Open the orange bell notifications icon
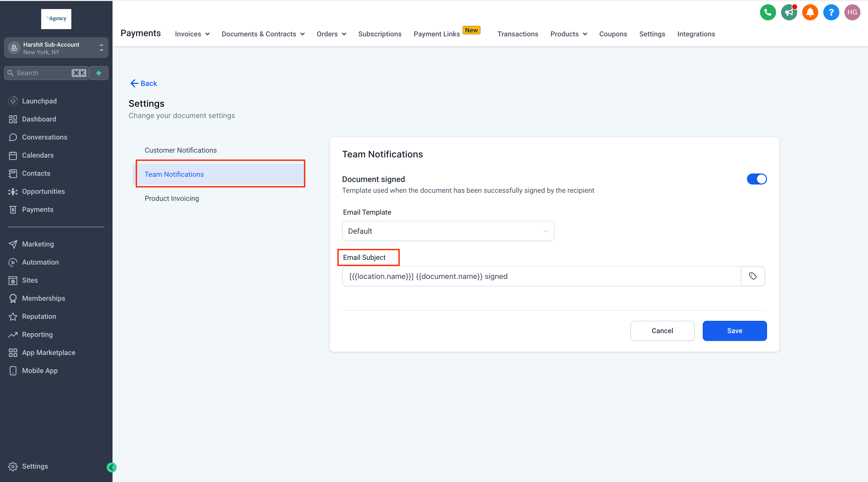868x482 pixels. point(810,13)
